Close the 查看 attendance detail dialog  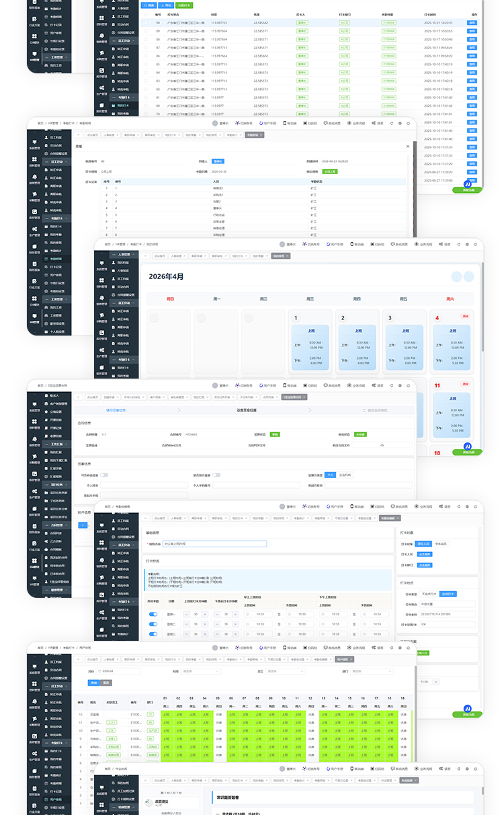(x=407, y=146)
